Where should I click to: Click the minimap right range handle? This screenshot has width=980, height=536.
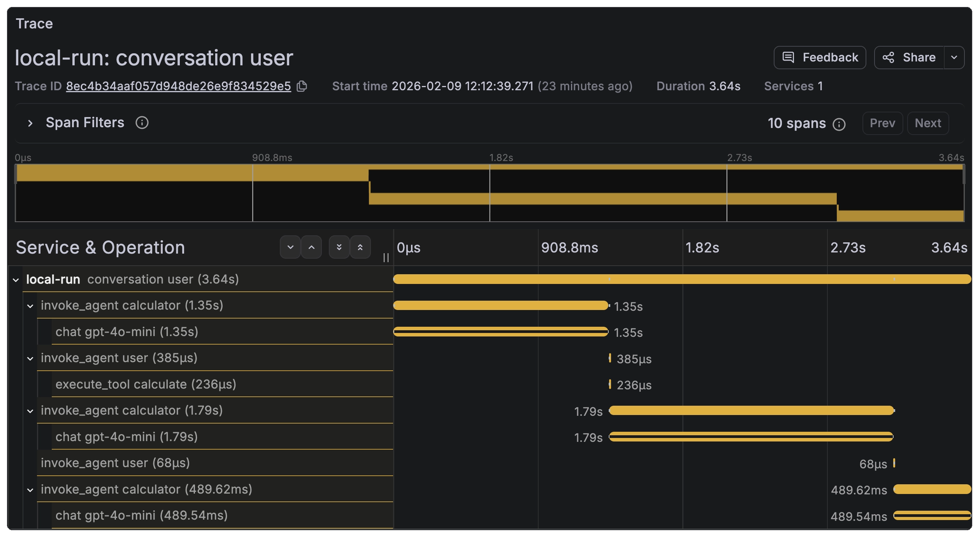964,174
